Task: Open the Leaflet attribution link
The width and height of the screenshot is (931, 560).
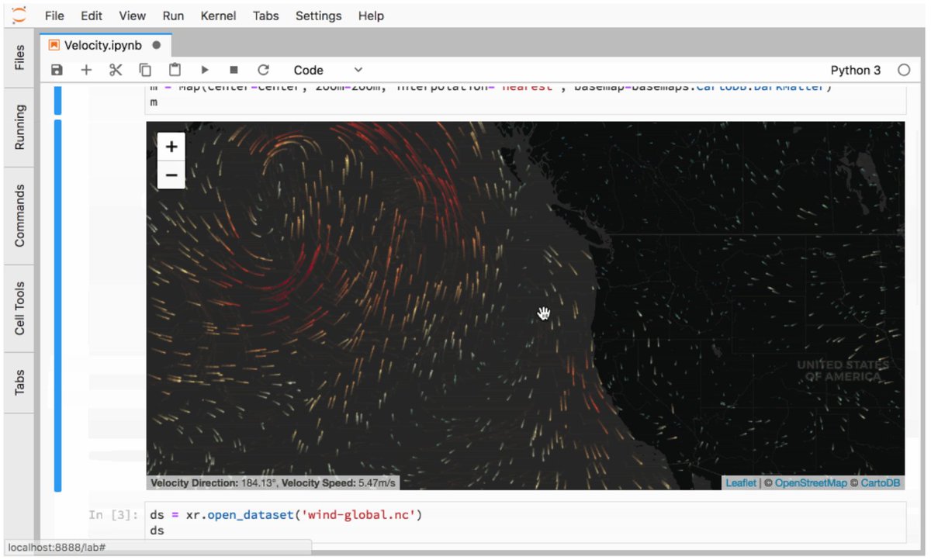Action: click(741, 482)
